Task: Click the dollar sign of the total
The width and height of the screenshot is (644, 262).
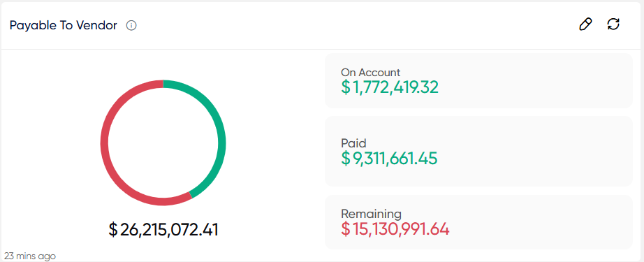Action: coord(113,230)
